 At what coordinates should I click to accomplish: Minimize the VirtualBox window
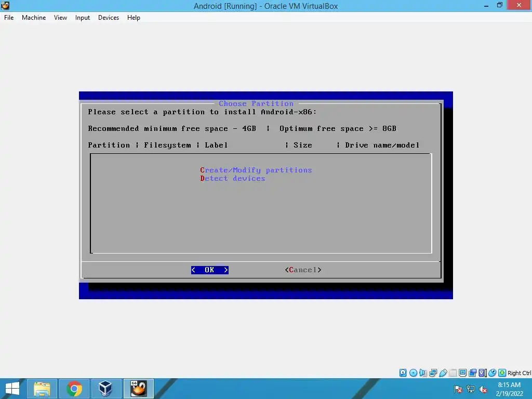(x=486, y=5)
